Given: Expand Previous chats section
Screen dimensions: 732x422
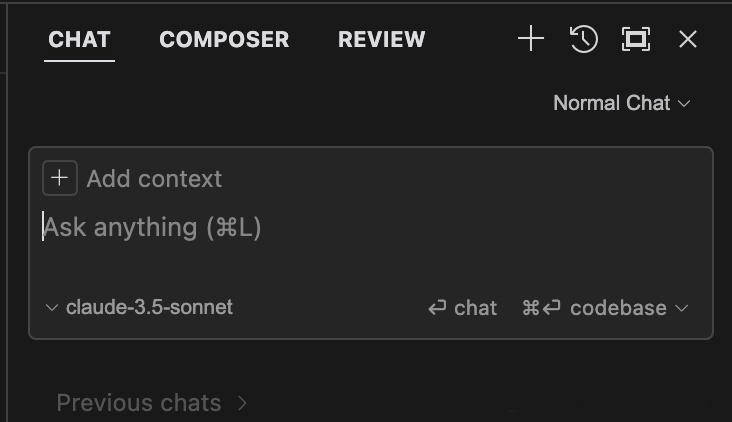Looking at the screenshot, I should pyautogui.click(x=152, y=403).
